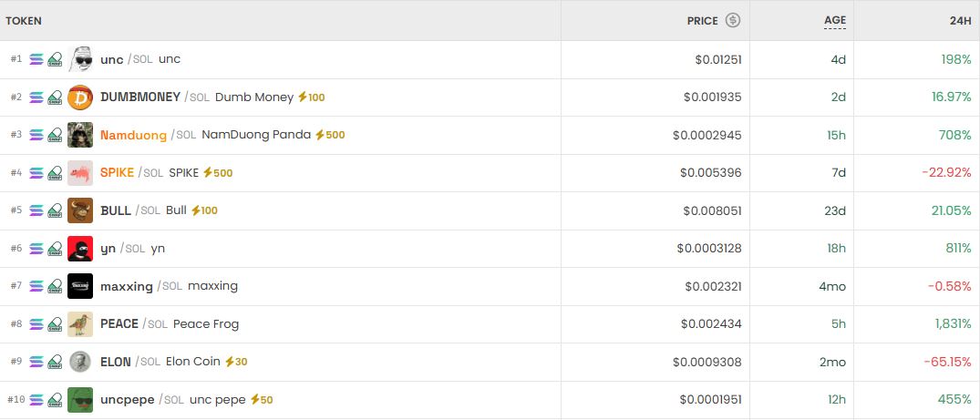Click the DUMBMONEY orange coin avatar

pyautogui.click(x=80, y=97)
